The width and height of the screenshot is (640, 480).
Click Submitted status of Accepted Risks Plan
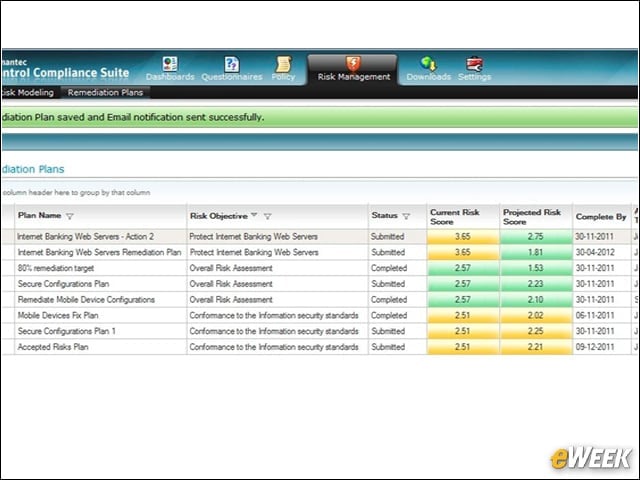tap(388, 347)
